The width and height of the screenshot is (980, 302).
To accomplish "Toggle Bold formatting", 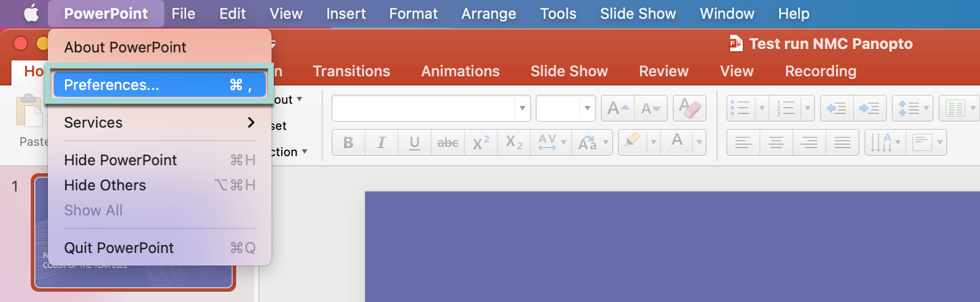I will point(348,142).
